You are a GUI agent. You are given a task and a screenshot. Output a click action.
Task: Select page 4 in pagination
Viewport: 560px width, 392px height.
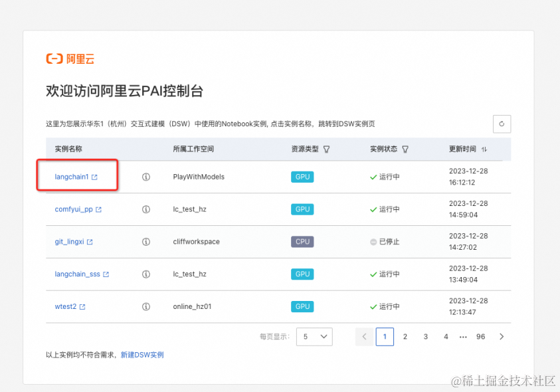446,337
